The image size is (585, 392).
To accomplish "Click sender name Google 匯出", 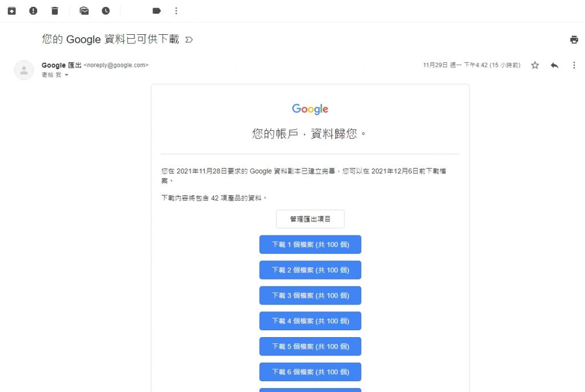I will 61,65.
